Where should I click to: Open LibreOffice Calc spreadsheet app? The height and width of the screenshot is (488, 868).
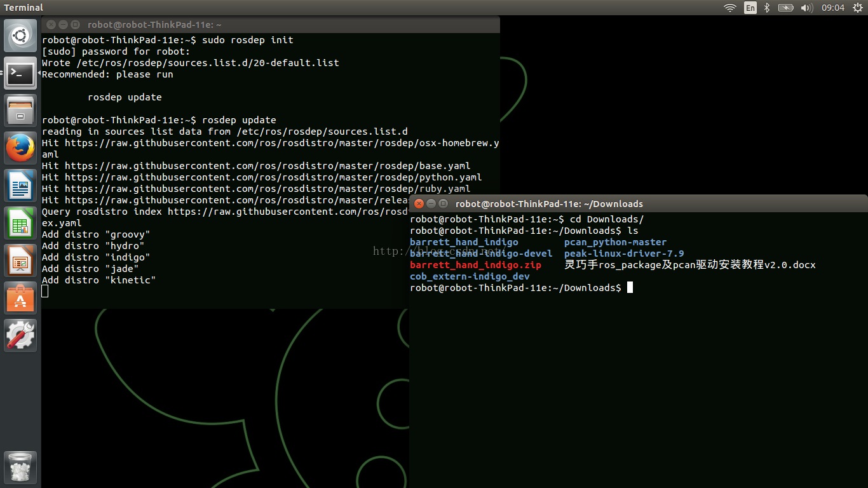click(x=21, y=224)
